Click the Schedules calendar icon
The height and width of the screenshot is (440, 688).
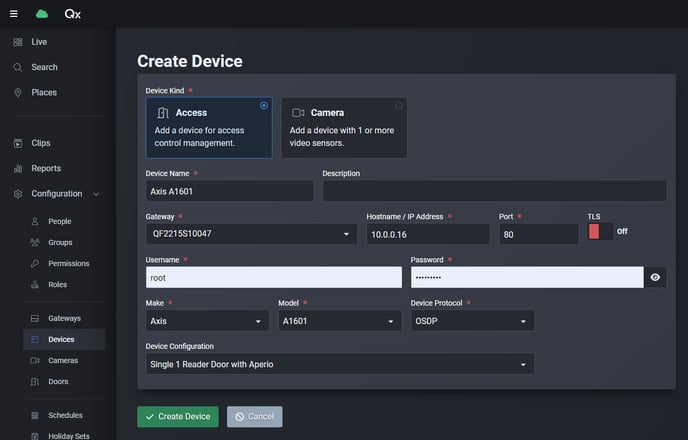tap(35, 415)
